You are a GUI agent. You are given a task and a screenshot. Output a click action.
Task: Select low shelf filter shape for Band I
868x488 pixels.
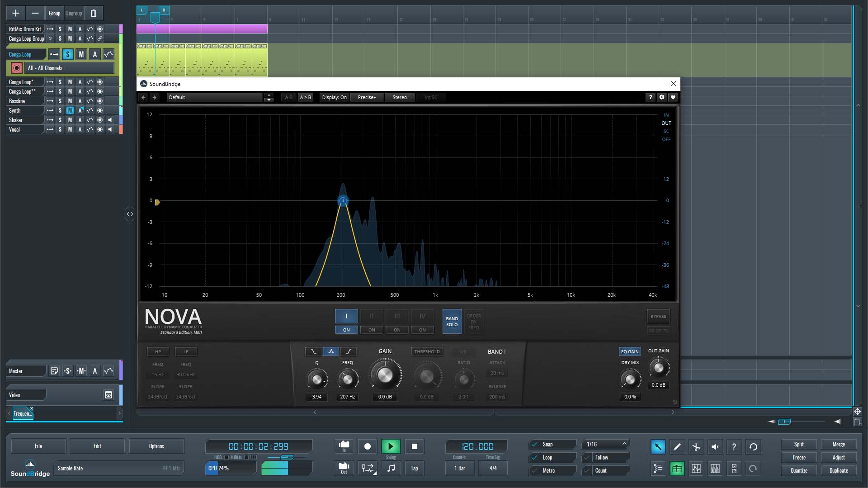tap(313, 351)
